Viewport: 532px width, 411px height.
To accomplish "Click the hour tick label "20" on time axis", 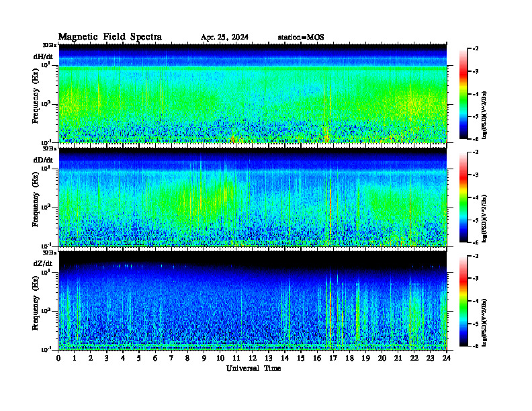I will (x=382, y=359).
